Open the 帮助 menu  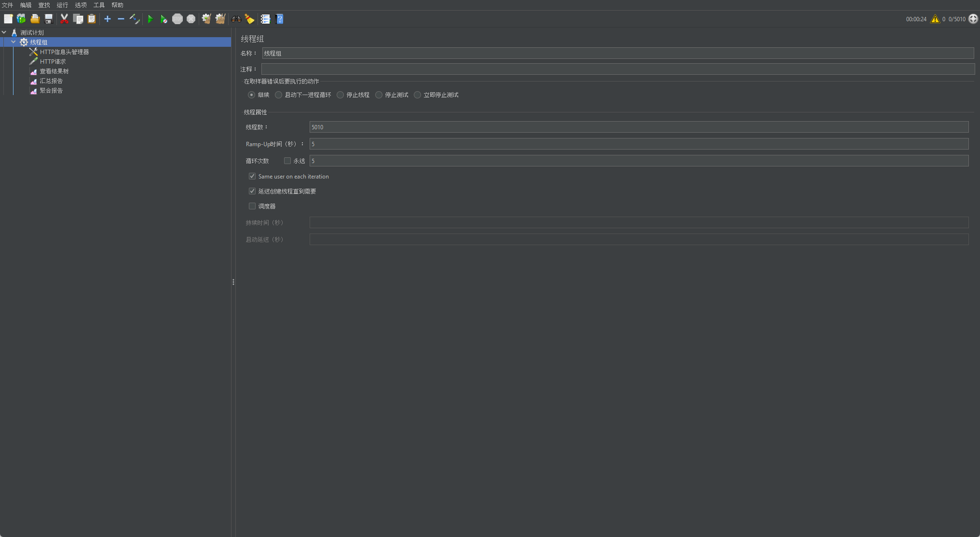[118, 5]
